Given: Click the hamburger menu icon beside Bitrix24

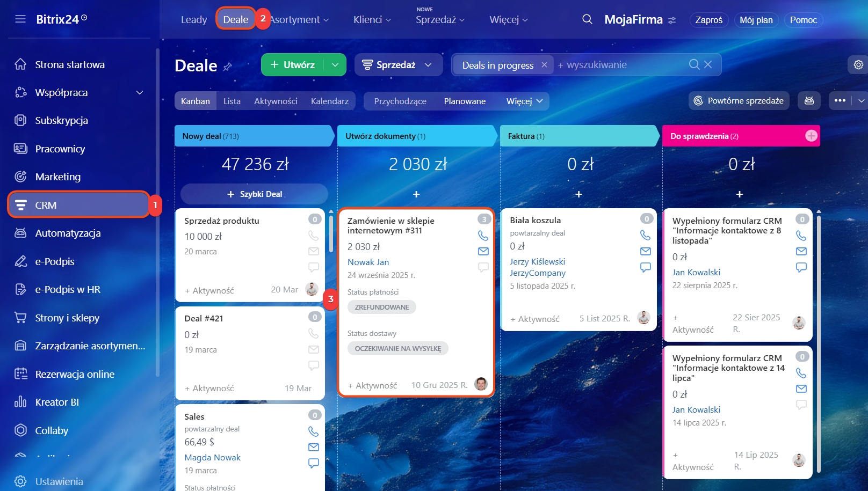Looking at the screenshot, I should tap(20, 19).
